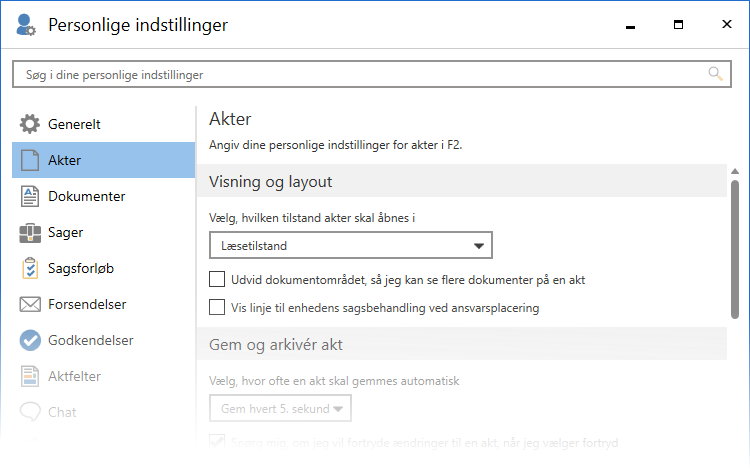This screenshot has width=750, height=472.
Task: Open the Læsetilstand dropdown
Action: click(x=351, y=245)
